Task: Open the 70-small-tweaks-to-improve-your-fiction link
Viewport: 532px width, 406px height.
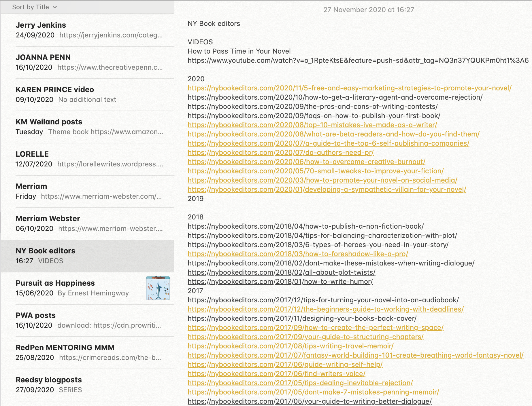Action: (316, 171)
